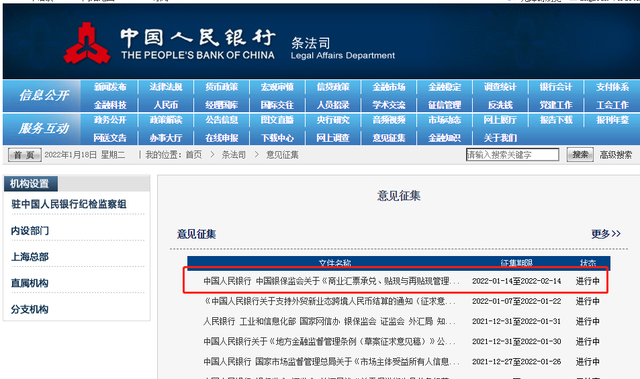The height and width of the screenshot is (379, 640).
Task: Open the 信贷政策 menu item
Action: (x=333, y=87)
